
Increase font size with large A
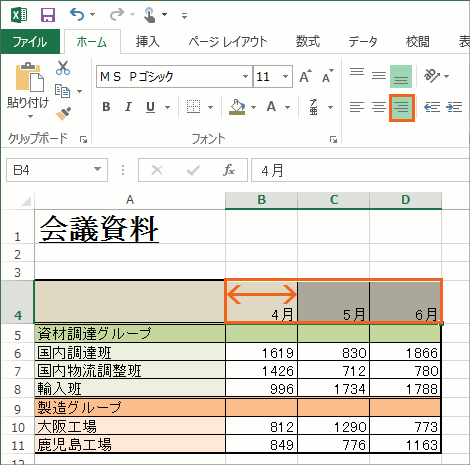pos(305,76)
